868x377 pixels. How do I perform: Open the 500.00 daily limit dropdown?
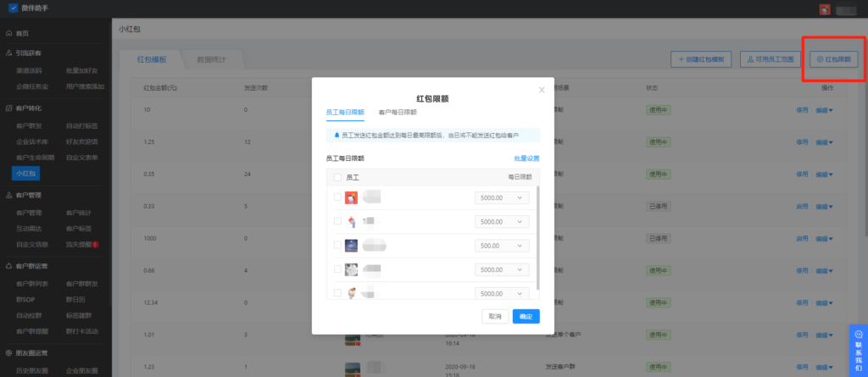[x=502, y=245]
